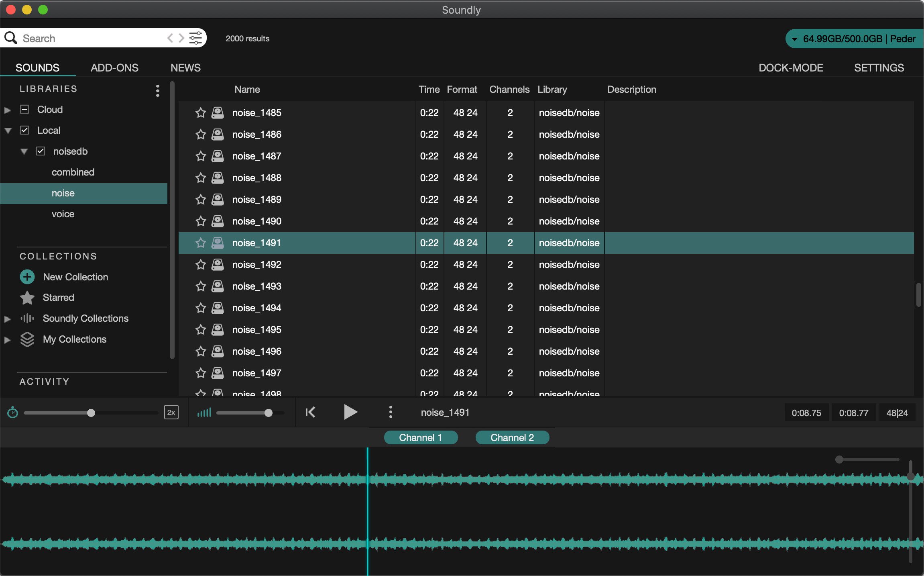This screenshot has width=924, height=576.
Task: Open the Libraries three-dot menu
Action: click(x=158, y=90)
